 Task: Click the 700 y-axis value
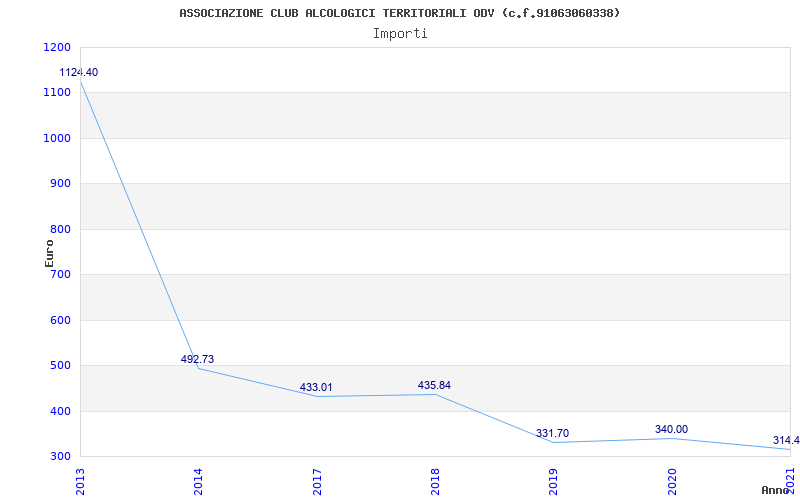pos(61,275)
